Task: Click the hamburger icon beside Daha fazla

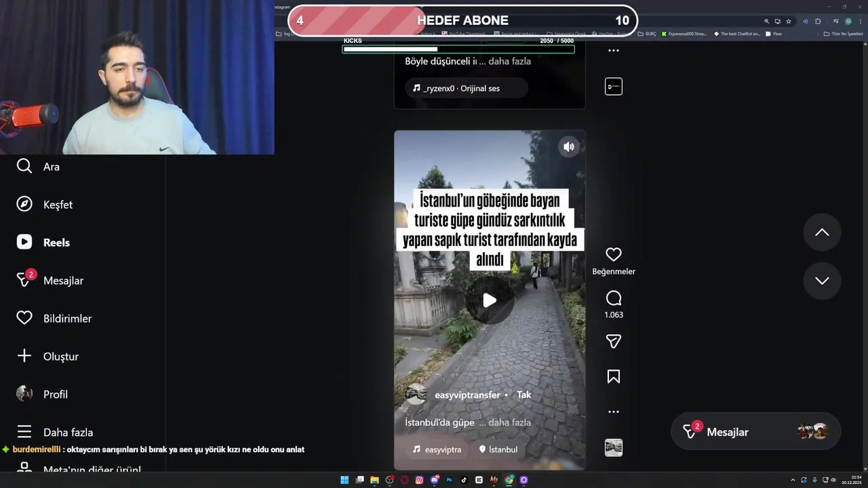Action: pyautogui.click(x=24, y=432)
